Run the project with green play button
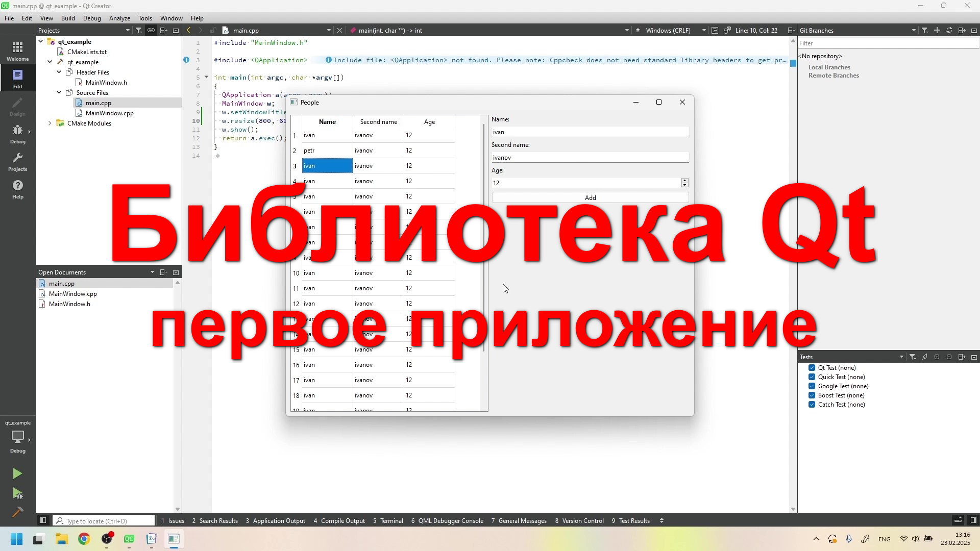980x551 pixels. [17, 473]
